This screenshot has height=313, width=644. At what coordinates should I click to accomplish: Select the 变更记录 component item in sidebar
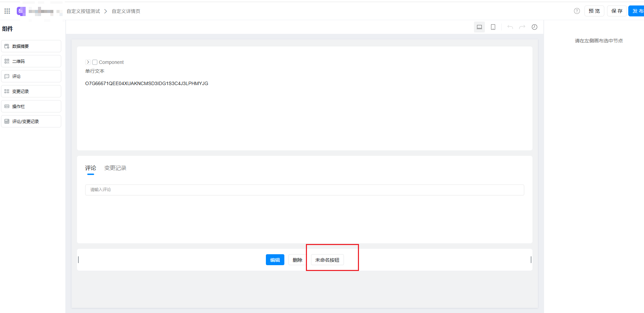(x=31, y=91)
